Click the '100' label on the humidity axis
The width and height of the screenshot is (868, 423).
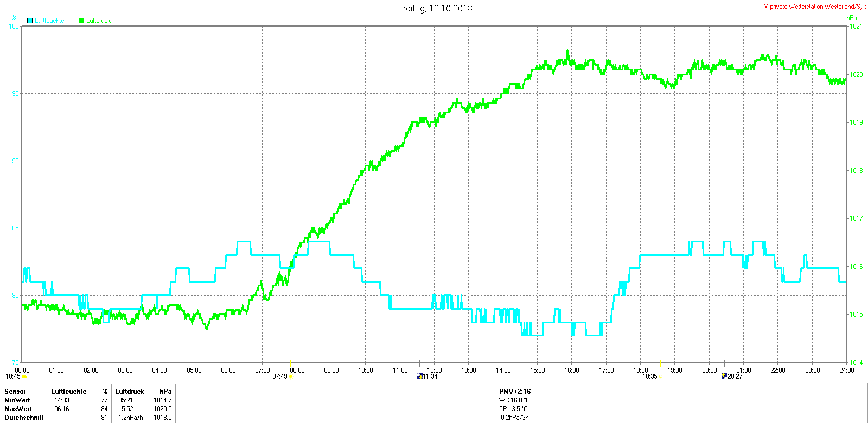tap(14, 26)
